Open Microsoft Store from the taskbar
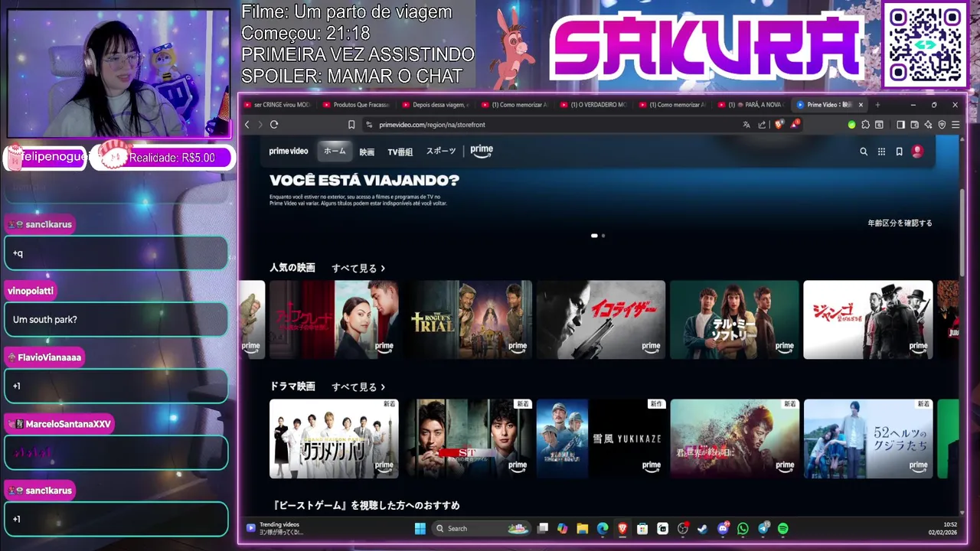The height and width of the screenshot is (551, 980). click(x=642, y=528)
